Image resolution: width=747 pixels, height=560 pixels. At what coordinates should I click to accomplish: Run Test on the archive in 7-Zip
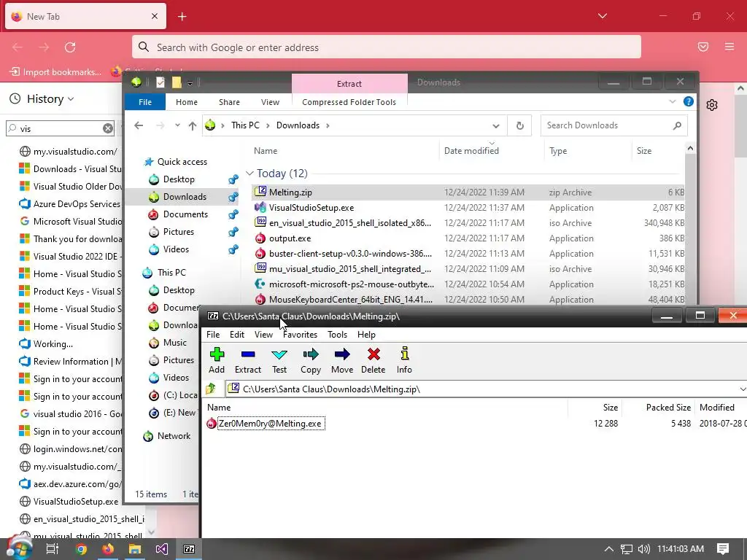point(279,360)
